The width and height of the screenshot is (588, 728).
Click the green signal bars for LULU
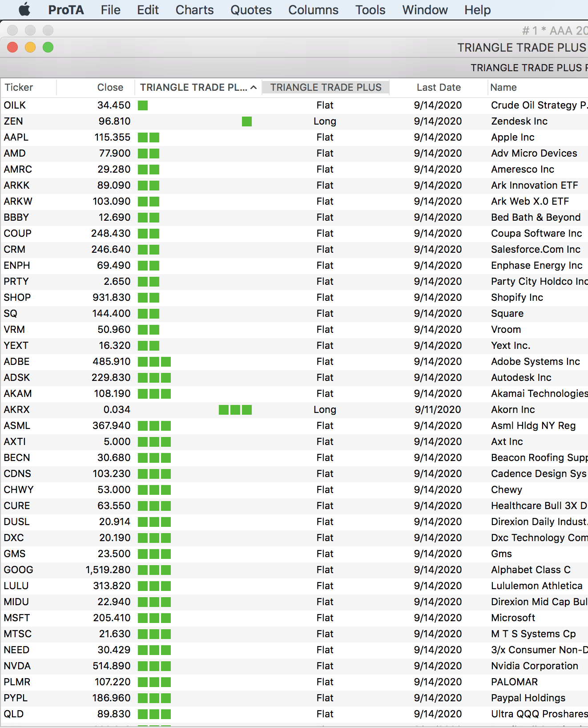pos(154,586)
